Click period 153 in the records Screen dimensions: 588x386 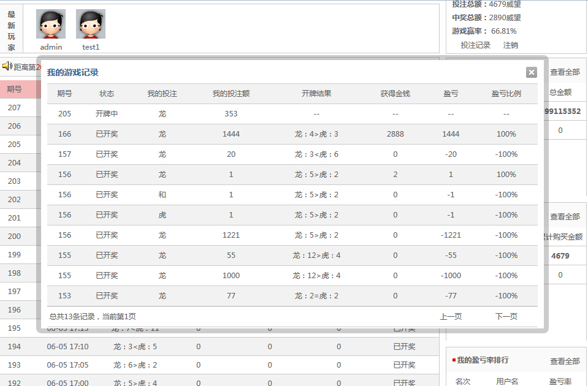click(64, 296)
